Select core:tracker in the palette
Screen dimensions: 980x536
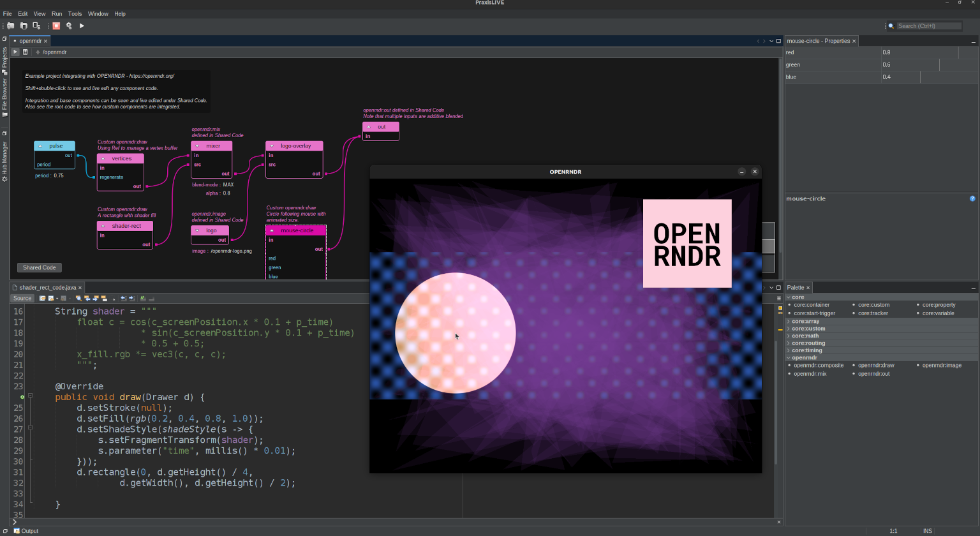tap(873, 313)
